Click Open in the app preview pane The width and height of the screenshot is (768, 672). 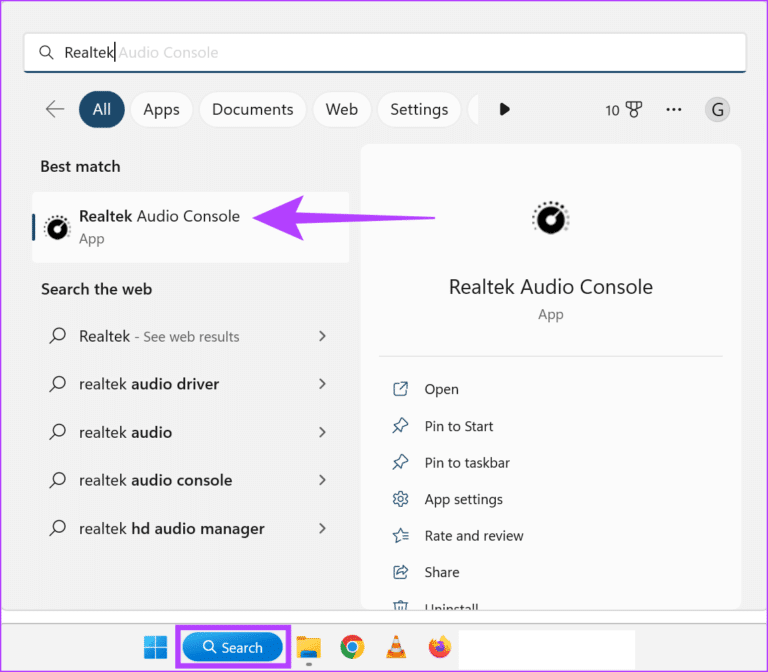(442, 389)
